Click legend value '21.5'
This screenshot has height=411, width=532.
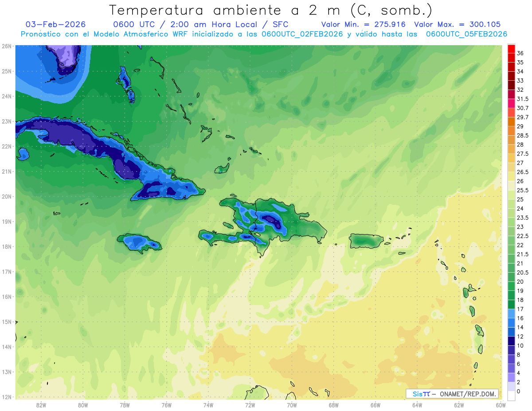(523, 254)
